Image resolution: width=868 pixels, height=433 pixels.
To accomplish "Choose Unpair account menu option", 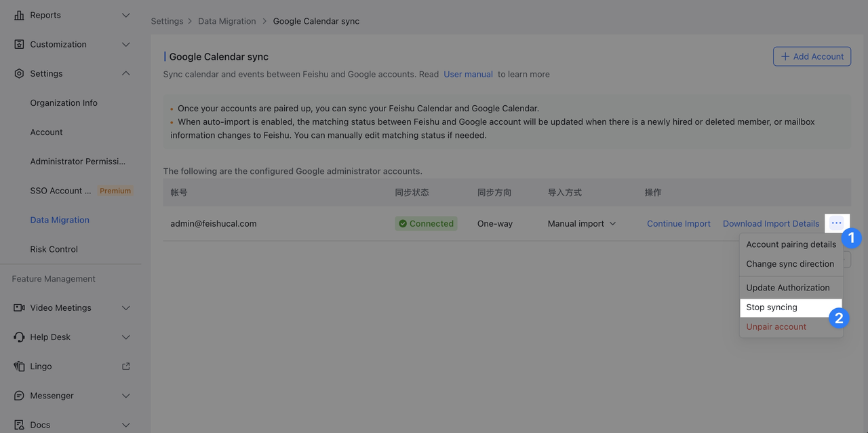I will 776,326.
